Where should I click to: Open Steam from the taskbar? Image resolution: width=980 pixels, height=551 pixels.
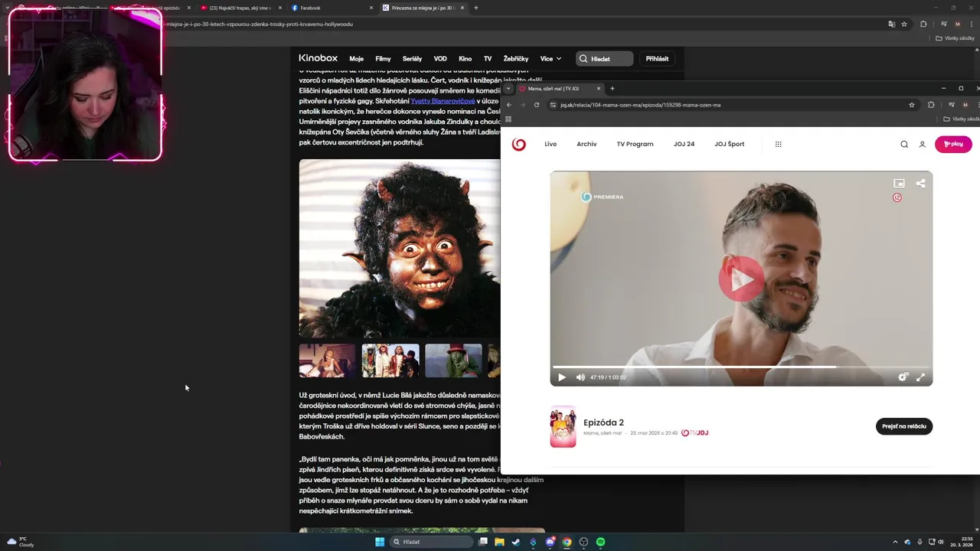[516, 542]
